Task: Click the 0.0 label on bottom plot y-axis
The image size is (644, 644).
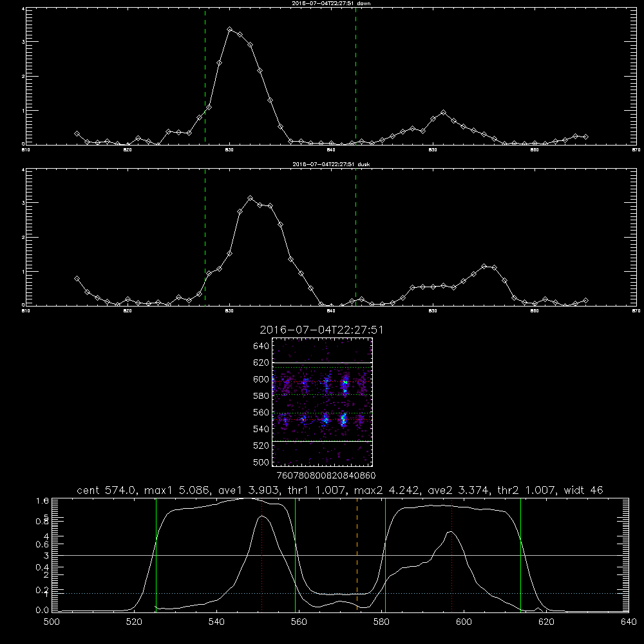Action: [43, 611]
